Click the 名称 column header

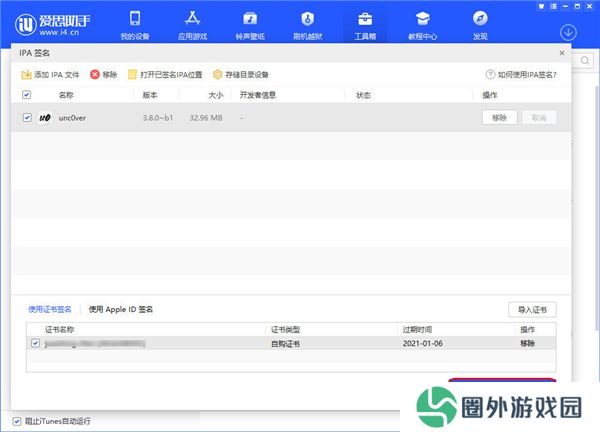pyautogui.click(x=66, y=95)
